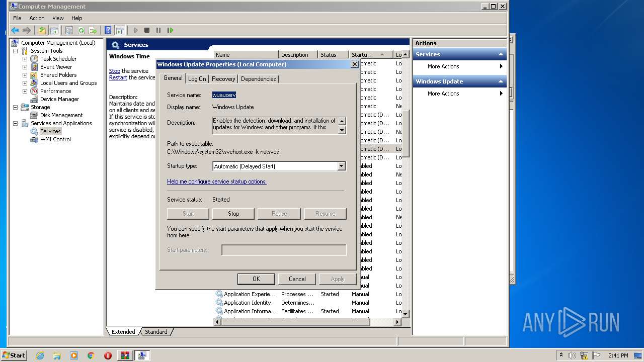Toggle Show/Hide Action Pane toolbar icon
Viewport: 644px width, 362px height.
[x=120, y=30]
